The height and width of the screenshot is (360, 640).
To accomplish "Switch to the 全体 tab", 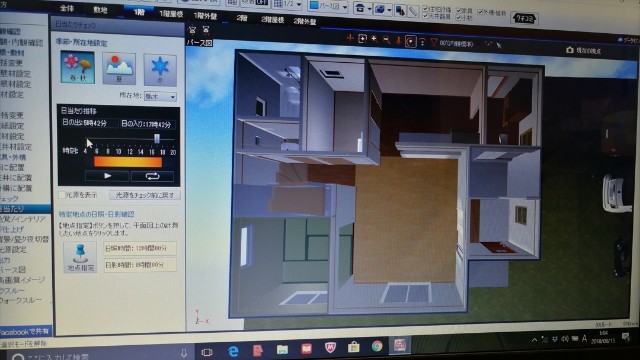I will pyautogui.click(x=67, y=8).
